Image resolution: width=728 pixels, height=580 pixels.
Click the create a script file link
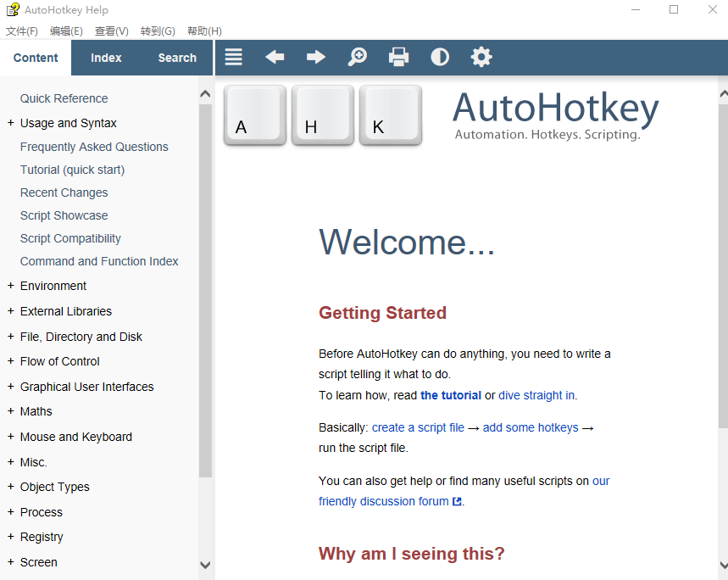(x=418, y=428)
